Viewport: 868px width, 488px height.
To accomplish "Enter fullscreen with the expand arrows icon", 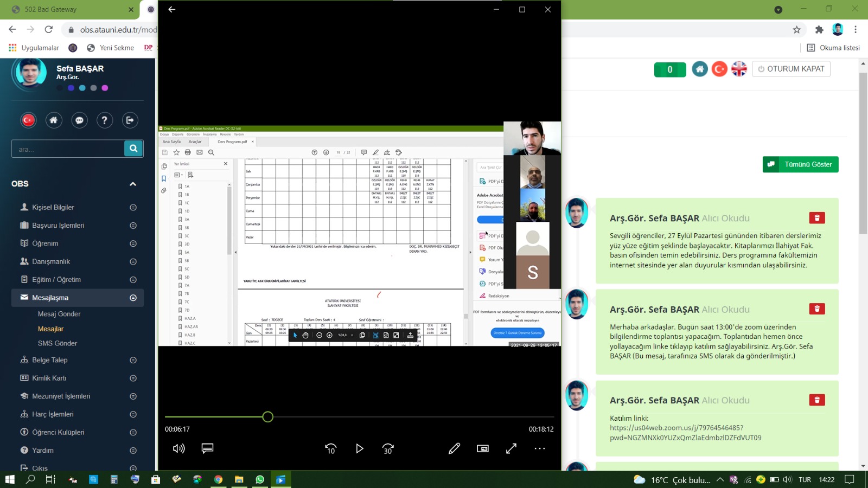I will (511, 448).
